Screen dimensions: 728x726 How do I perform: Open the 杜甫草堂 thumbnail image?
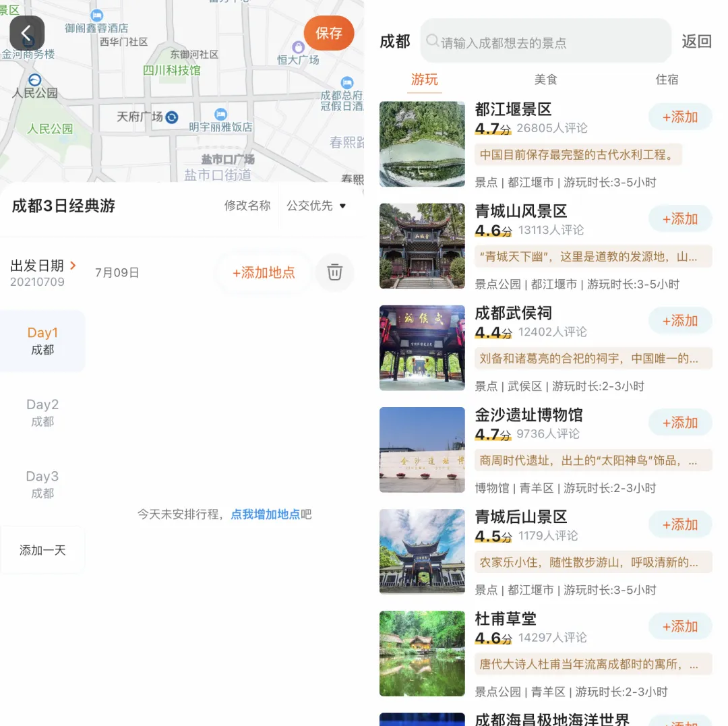tap(422, 654)
